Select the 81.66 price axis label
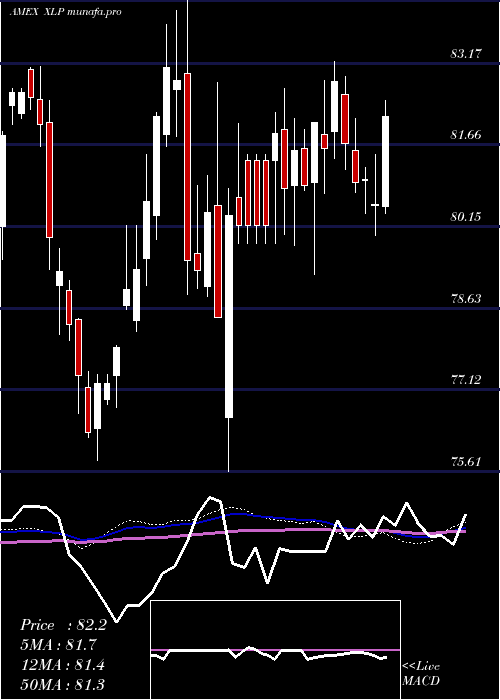Image resolution: width=500 pixels, height=700 pixels. tap(466, 135)
